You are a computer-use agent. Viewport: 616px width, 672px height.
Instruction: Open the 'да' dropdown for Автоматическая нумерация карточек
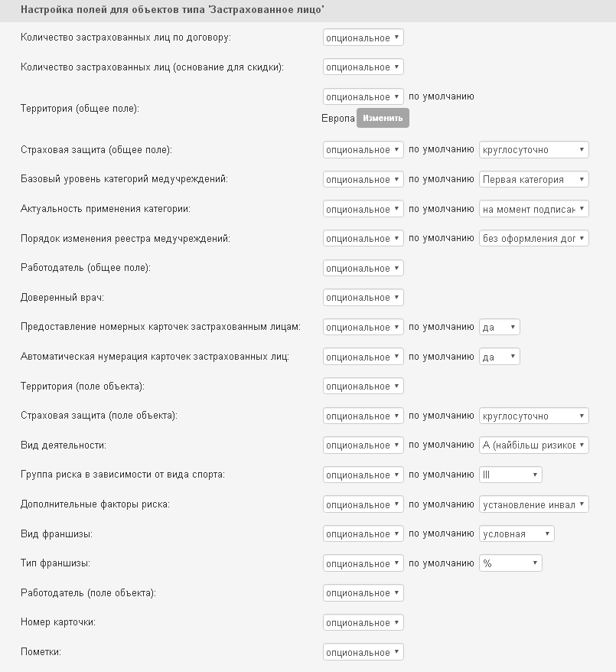tap(499, 357)
